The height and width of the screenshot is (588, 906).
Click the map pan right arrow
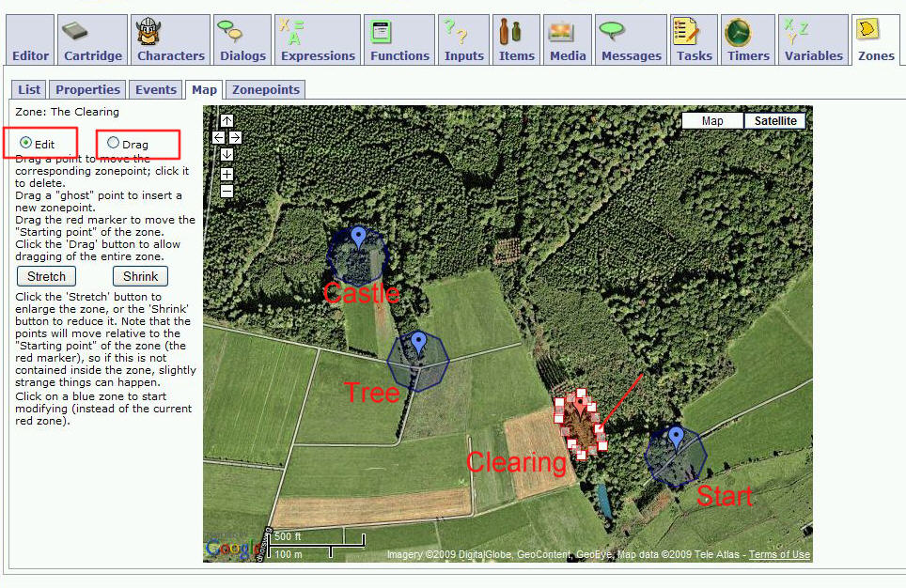(235, 138)
